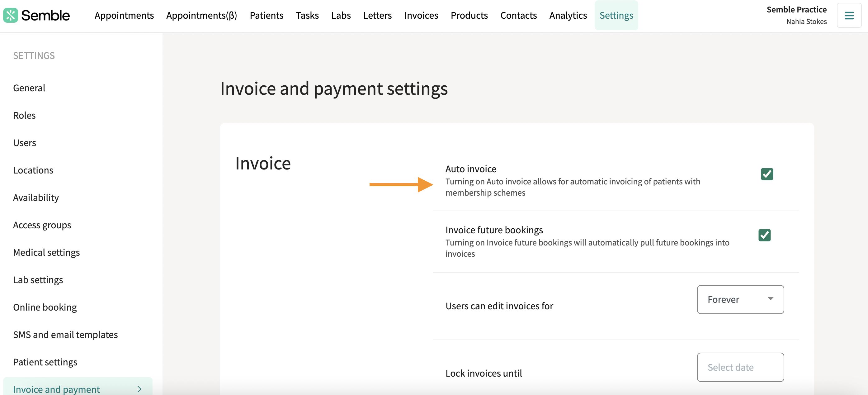Viewport: 868px width, 395px height.
Task: Open the Labs tab
Action: click(341, 16)
